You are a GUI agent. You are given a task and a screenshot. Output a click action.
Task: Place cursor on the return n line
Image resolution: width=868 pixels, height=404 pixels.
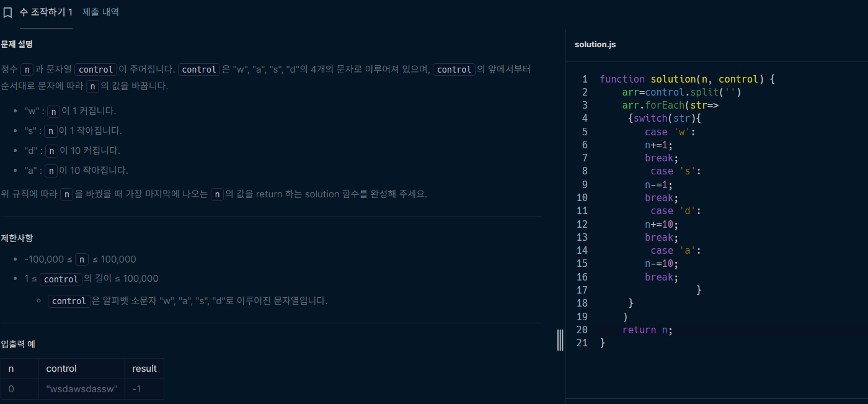click(647, 330)
